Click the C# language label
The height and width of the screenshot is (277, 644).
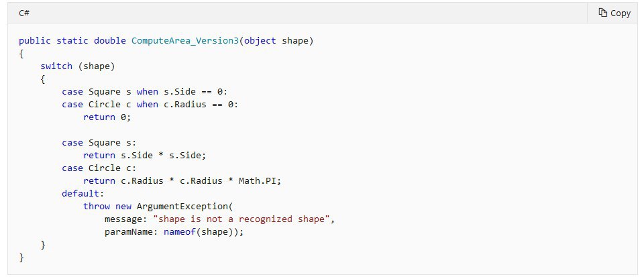coord(24,13)
